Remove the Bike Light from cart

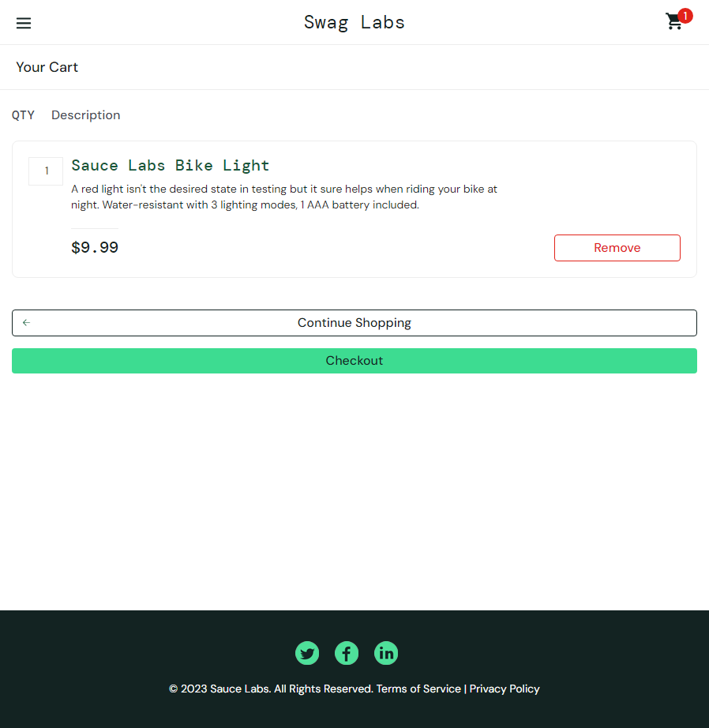[x=617, y=248]
